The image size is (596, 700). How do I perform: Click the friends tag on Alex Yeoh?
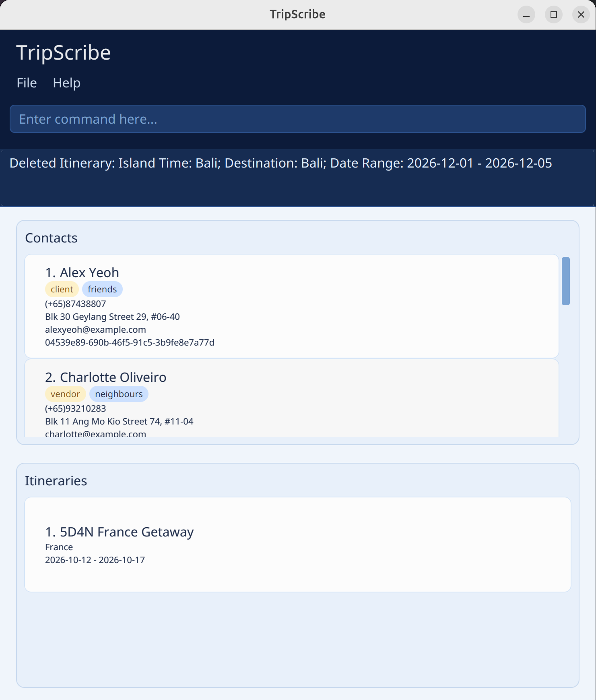[102, 289]
